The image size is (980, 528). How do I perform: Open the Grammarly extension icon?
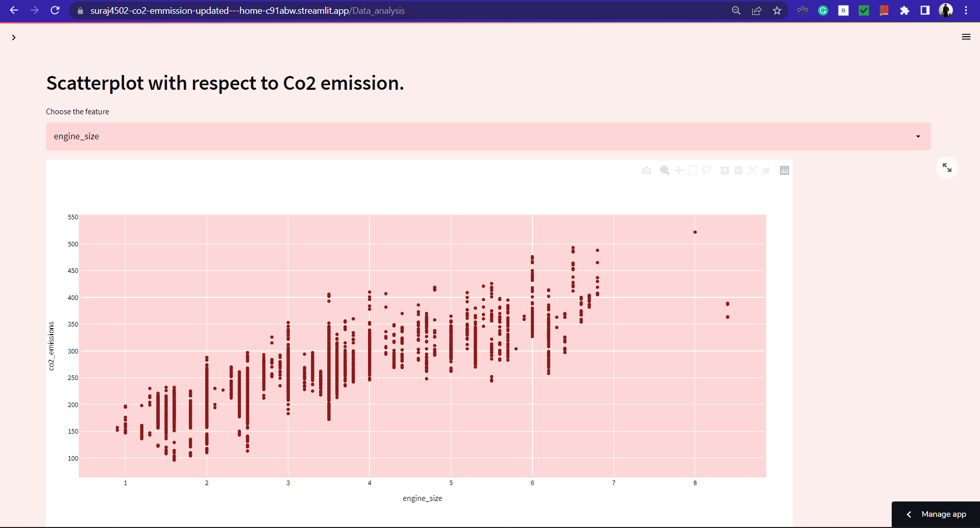pos(823,10)
